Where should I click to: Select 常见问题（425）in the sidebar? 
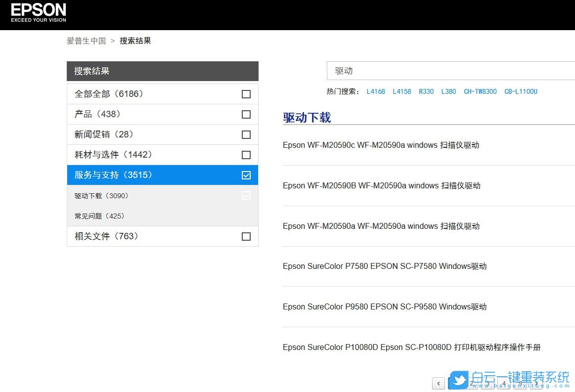[98, 216]
